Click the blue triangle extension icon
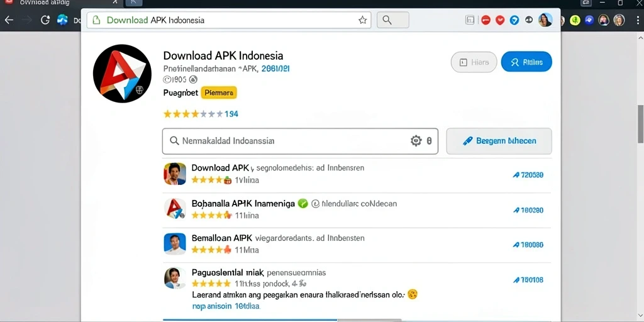The height and width of the screenshot is (322, 644). click(x=514, y=19)
